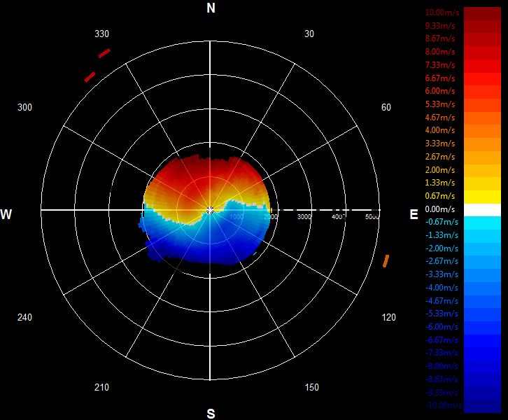The height and width of the screenshot is (420, 508).
Task: Click the red dash marker nearest the 330 label
Action: pyautogui.click(x=104, y=53)
